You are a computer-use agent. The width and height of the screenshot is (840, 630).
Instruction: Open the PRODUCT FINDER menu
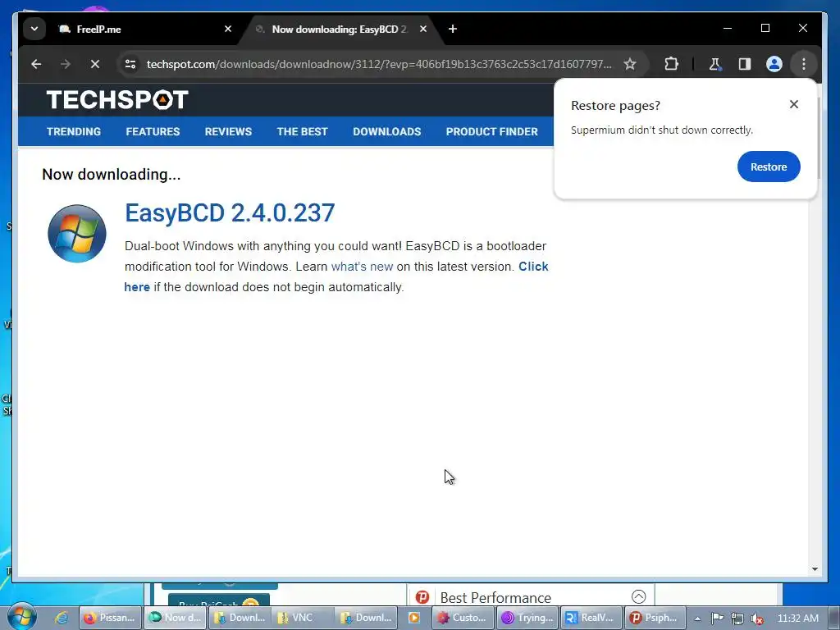tap(492, 132)
